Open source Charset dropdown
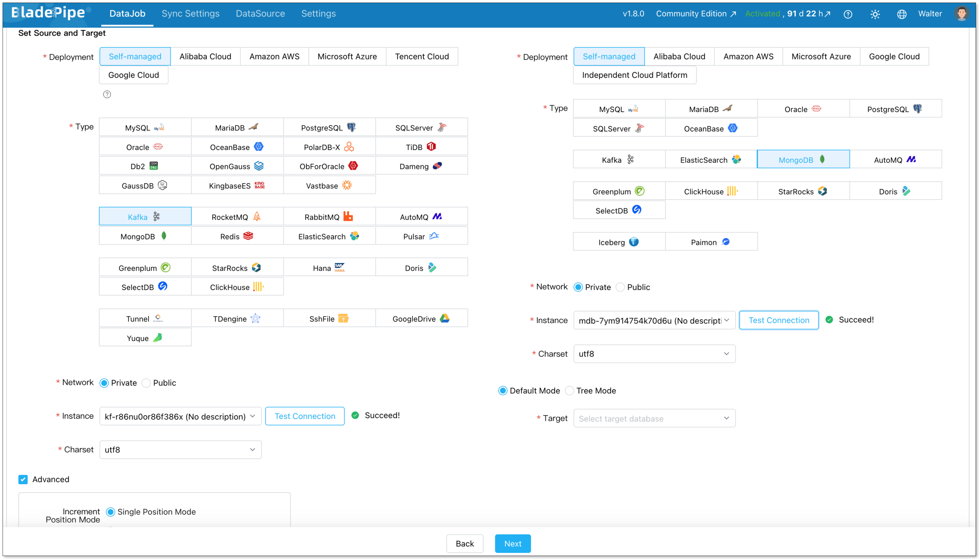The image size is (980, 560). (180, 450)
